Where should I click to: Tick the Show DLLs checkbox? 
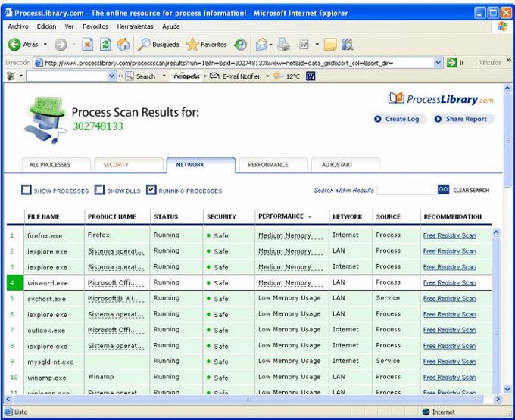coord(99,191)
